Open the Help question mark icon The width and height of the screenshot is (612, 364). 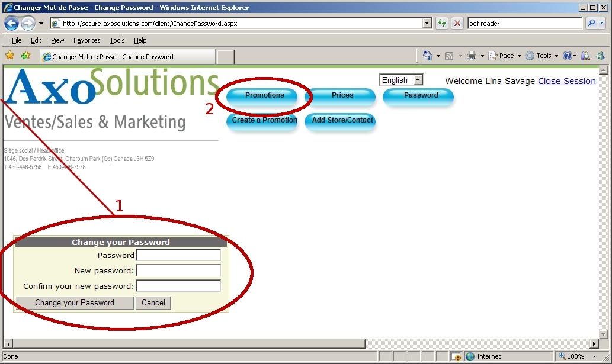[567, 56]
